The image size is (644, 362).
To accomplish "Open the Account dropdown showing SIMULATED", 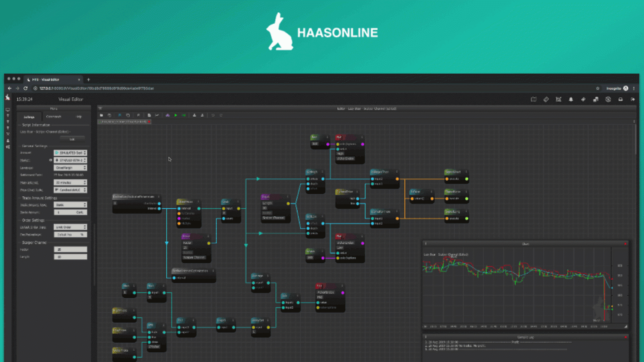I will [x=70, y=153].
